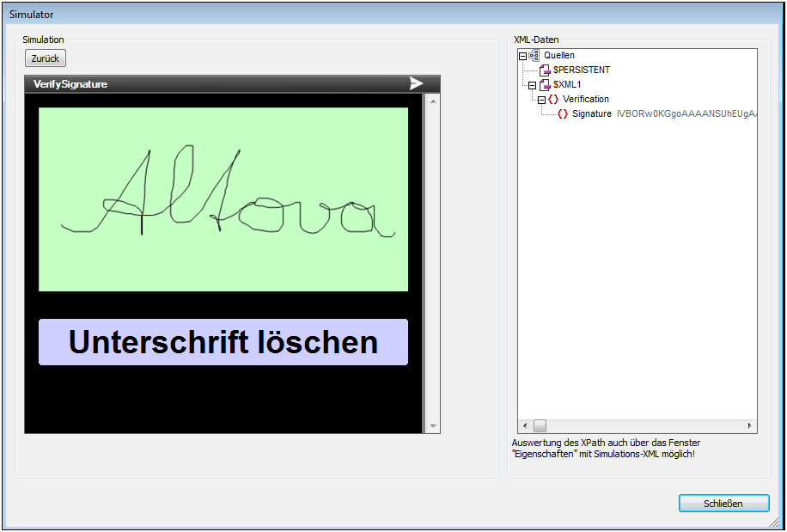
Task: Click the XML tree left scroll arrow
Action: [524, 425]
